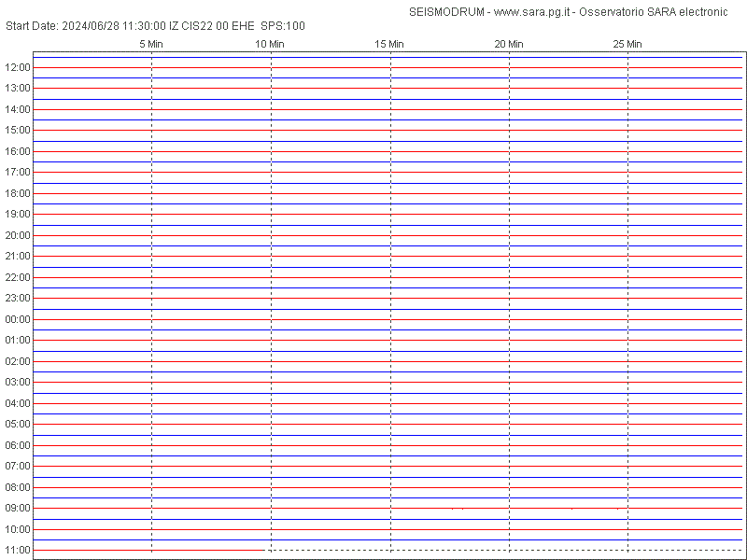Click the 25 Min axis label
The image size is (747, 560).
pyautogui.click(x=627, y=44)
